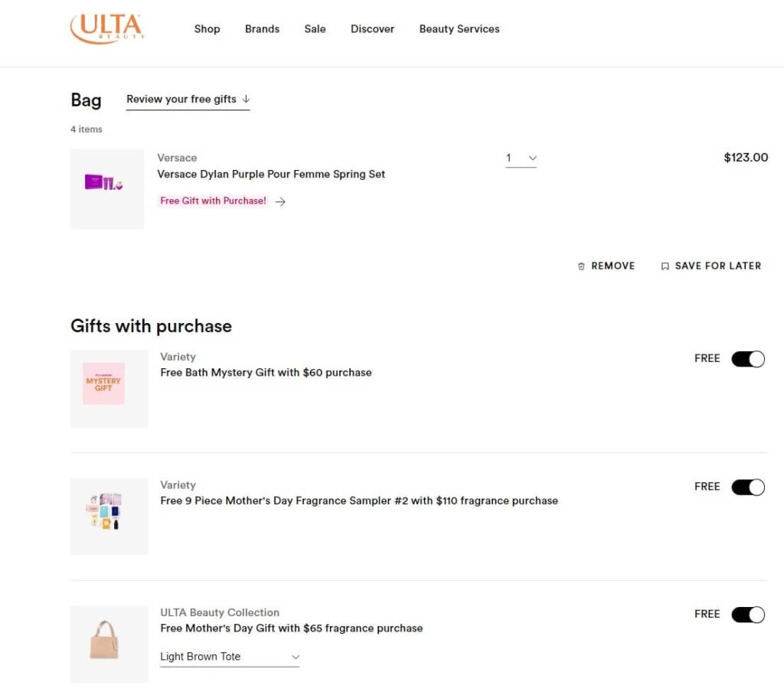
Task: Open the Versace Dylan Purple product thumbnail
Action: [x=106, y=188]
